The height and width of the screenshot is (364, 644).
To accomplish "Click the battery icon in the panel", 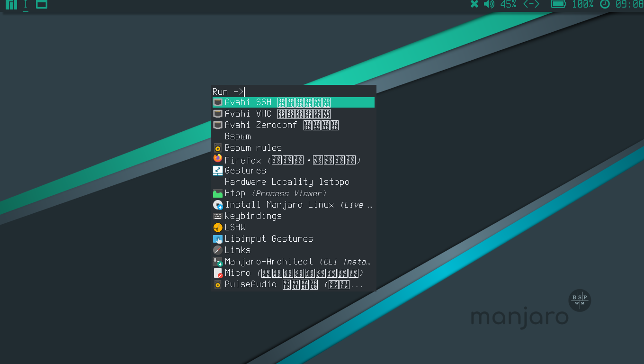I will coord(559,4).
